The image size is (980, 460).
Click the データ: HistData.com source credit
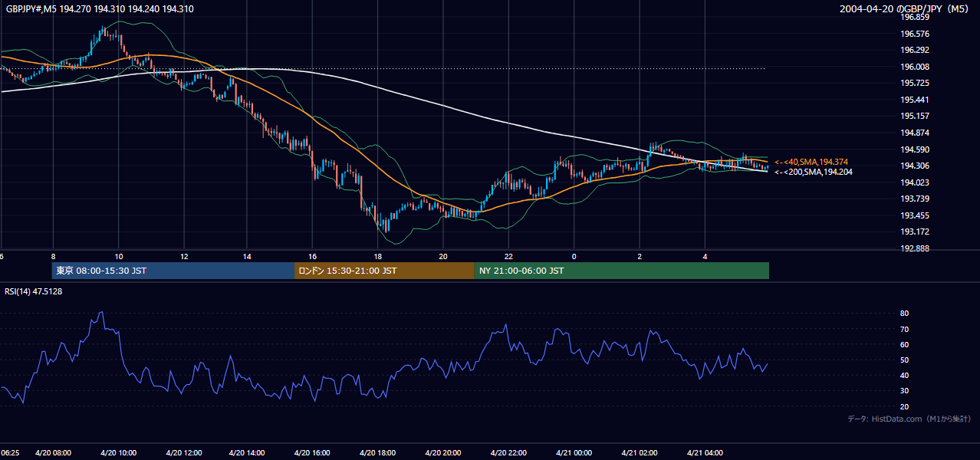coord(909,419)
